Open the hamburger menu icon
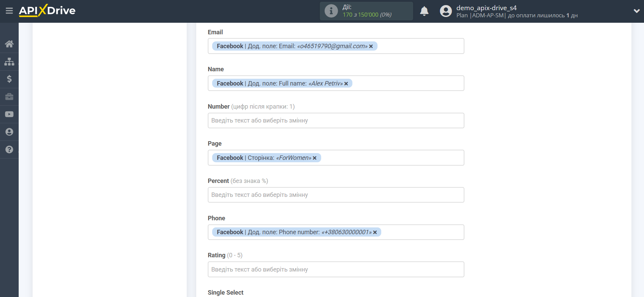Screen dimensions: 644x297 pos(9,11)
